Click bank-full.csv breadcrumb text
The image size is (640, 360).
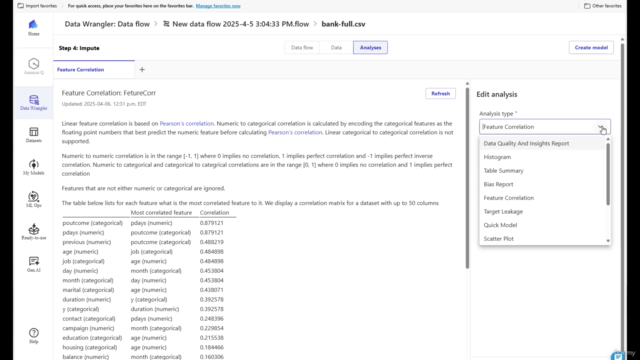click(x=343, y=24)
